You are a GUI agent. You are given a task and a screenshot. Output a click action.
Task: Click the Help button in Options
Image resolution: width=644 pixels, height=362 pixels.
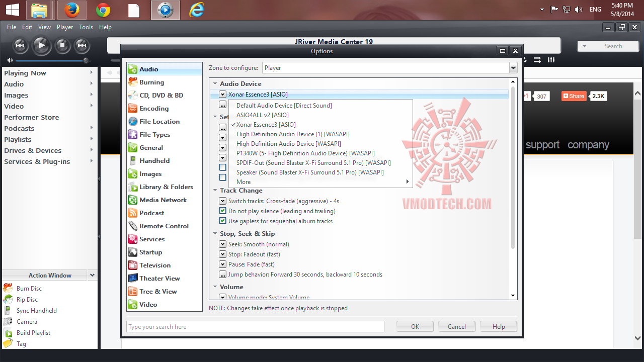click(499, 326)
